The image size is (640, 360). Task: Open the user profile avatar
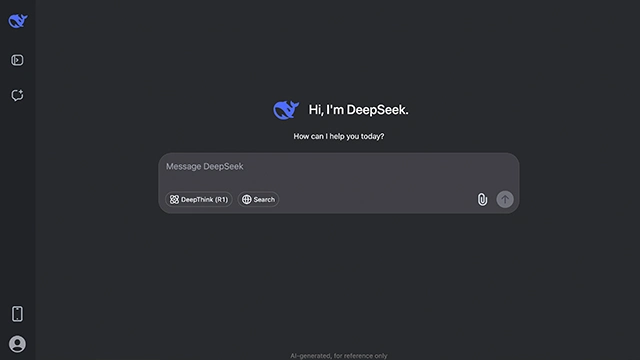(17, 344)
